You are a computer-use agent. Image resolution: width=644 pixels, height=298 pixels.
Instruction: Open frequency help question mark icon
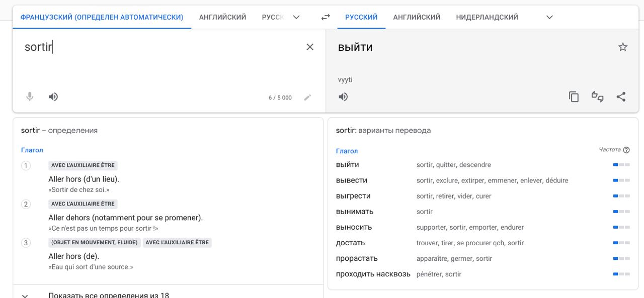tap(626, 150)
